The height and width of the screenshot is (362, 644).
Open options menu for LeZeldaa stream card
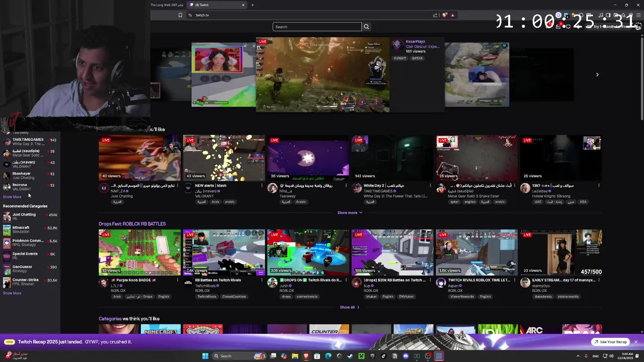(599, 186)
